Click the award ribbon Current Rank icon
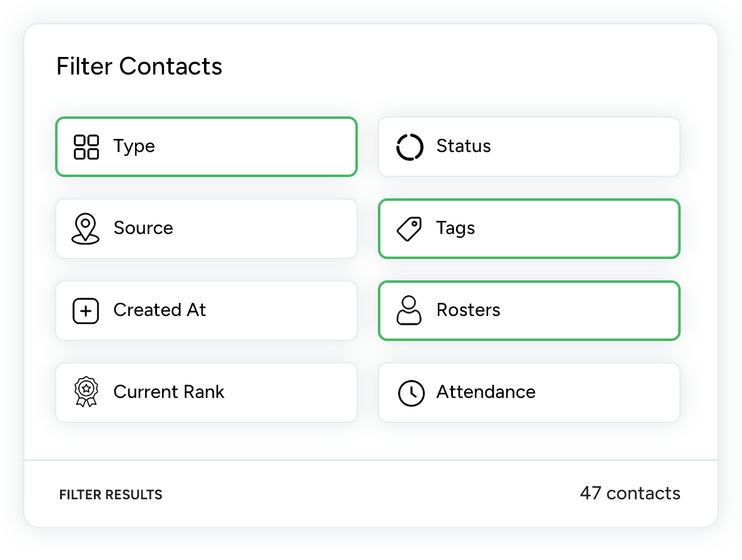Image resolution: width=742 pixels, height=560 pixels. pyautogui.click(x=86, y=393)
